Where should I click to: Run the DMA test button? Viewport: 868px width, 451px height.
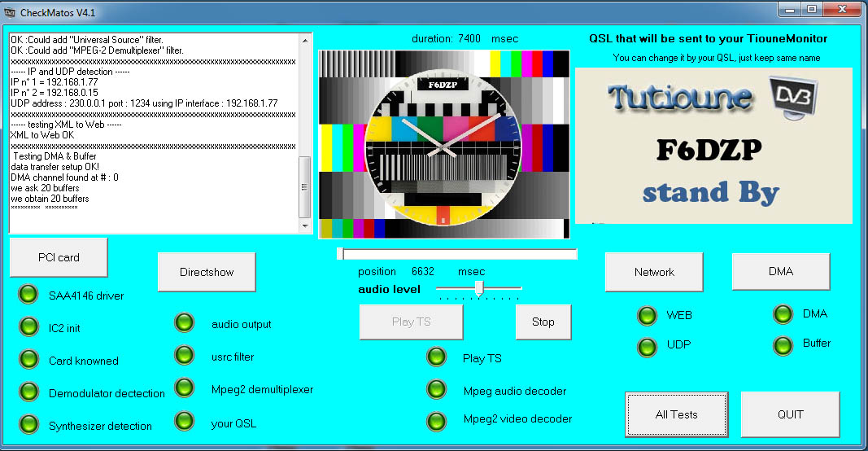point(781,271)
